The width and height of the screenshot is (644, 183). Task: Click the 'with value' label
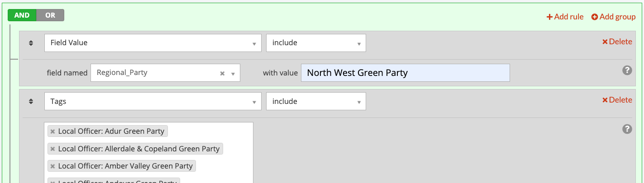281,73
